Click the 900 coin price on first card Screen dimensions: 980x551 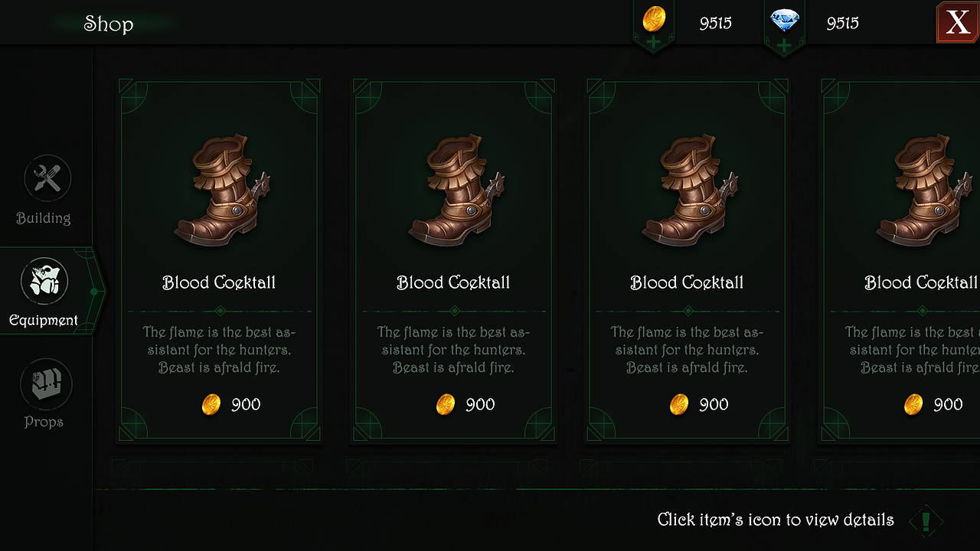246,405
